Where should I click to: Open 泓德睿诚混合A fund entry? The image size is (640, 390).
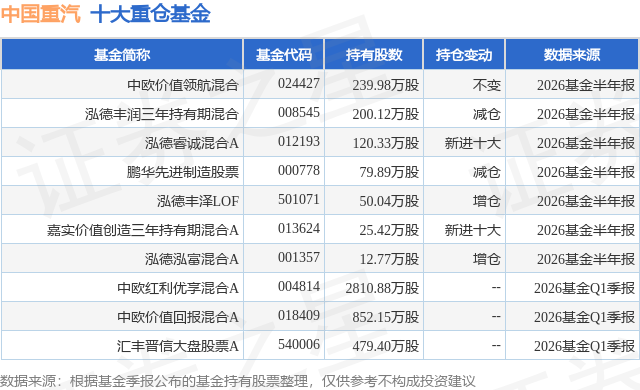(x=192, y=143)
